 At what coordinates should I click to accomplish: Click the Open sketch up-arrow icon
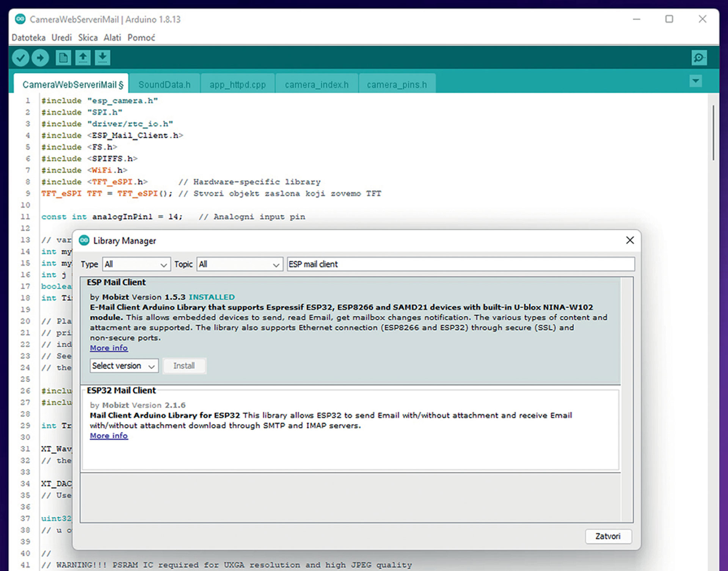pyautogui.click(x=83, y=58)
